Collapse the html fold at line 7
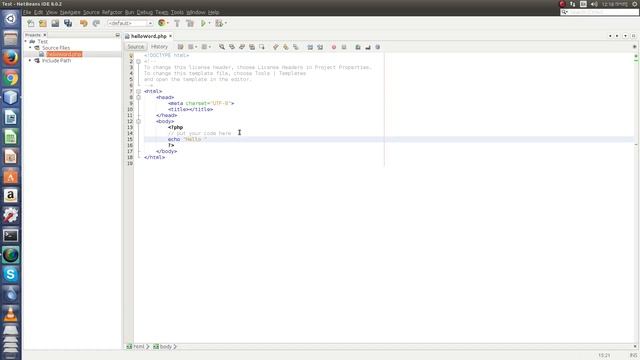 [x=138, y=91]
